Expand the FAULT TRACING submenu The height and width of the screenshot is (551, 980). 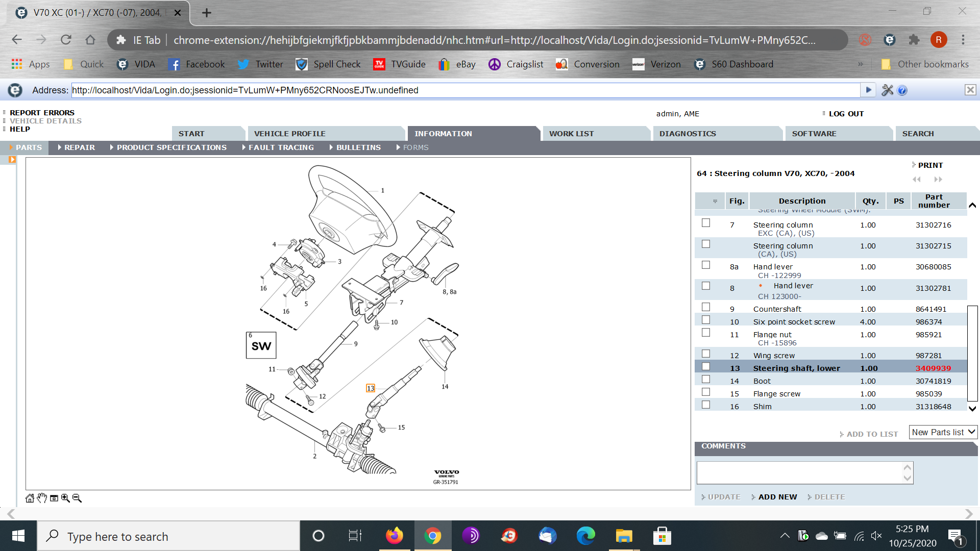[x=281, y=147]
